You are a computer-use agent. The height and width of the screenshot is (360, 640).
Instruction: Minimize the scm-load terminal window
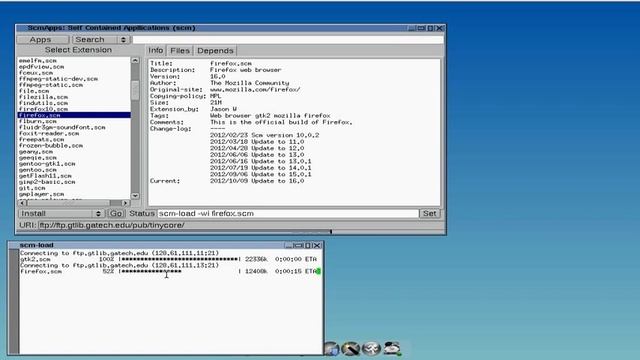coord(289,245)
